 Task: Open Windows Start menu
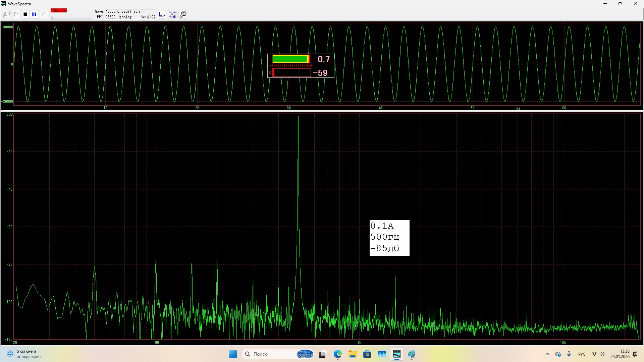(233, 354)
